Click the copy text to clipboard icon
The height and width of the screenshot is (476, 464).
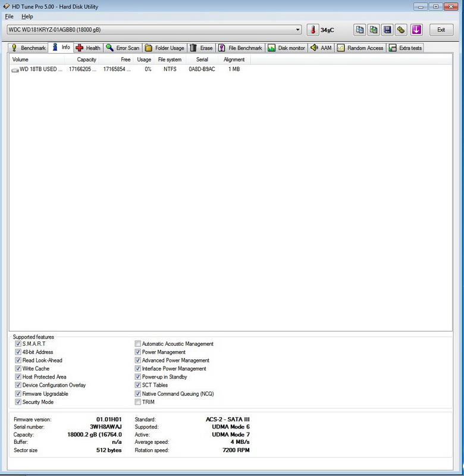(360, 30)
